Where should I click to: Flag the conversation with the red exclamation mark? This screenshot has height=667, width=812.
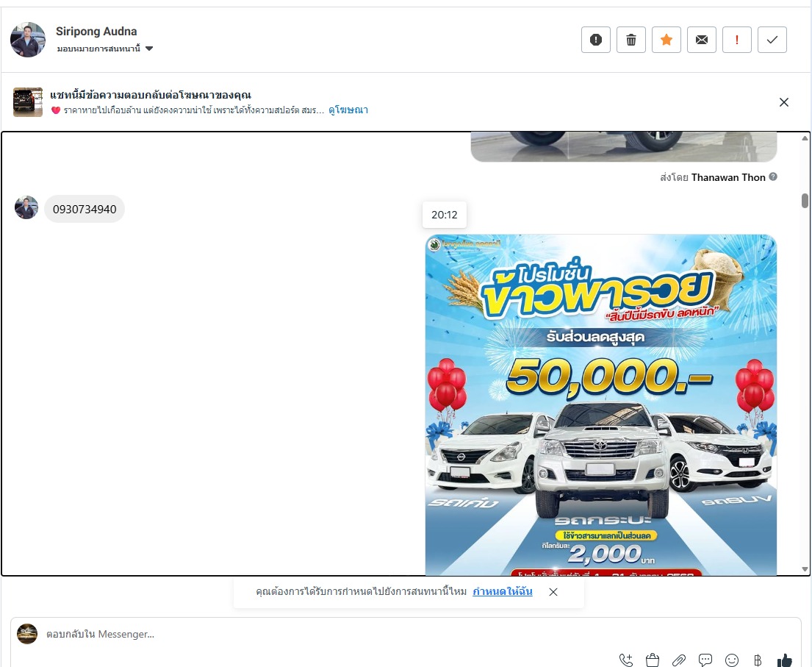736,40
